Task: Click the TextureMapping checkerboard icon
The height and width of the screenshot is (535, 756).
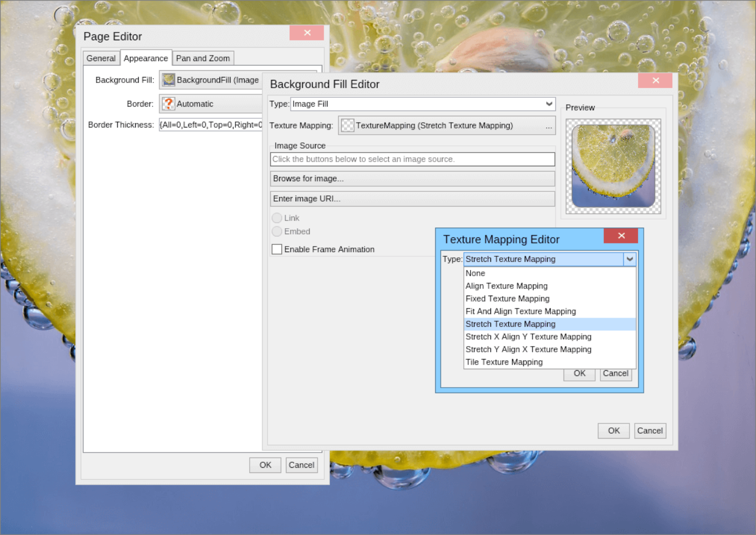Action: [347, 126]
